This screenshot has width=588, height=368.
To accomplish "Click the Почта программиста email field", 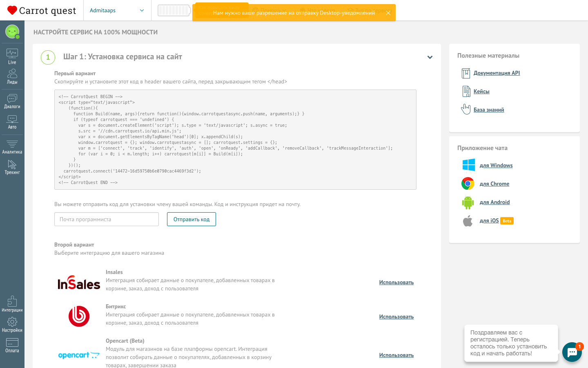I will click(x=107, y=219).
